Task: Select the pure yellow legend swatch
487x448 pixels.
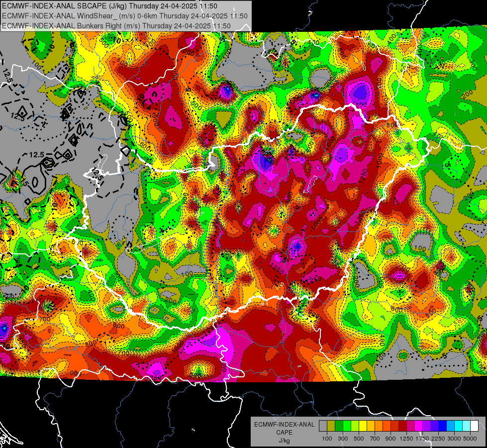Action: pos(363,426)
